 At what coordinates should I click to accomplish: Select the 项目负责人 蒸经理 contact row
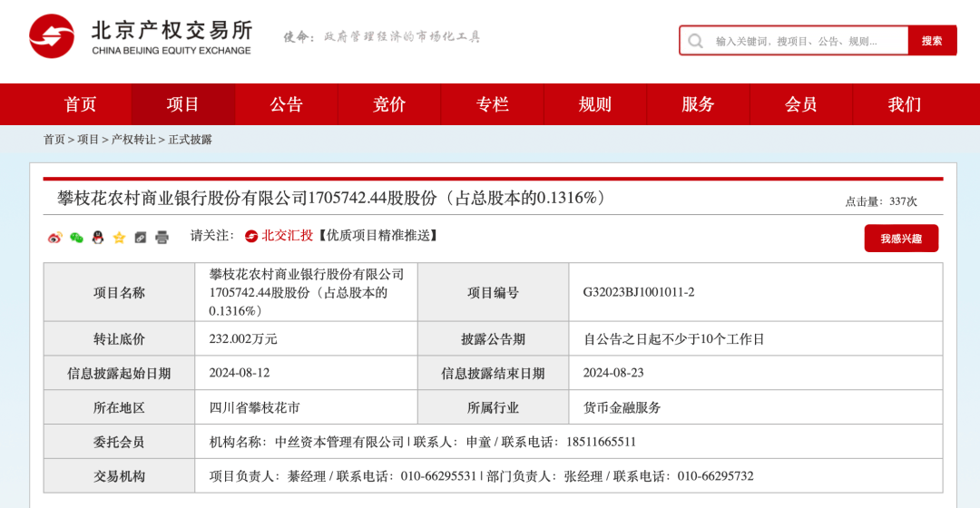(568, 476)
